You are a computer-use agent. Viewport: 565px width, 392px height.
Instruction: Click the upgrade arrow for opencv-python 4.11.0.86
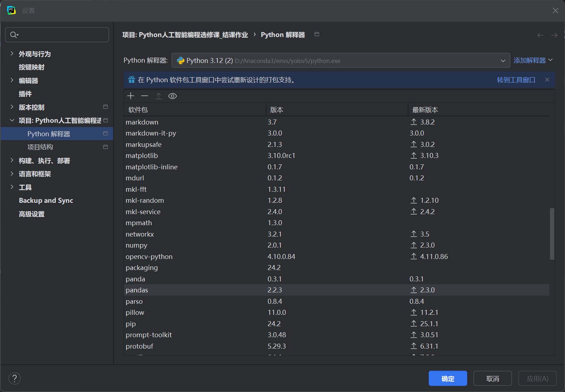coord(414,256)
